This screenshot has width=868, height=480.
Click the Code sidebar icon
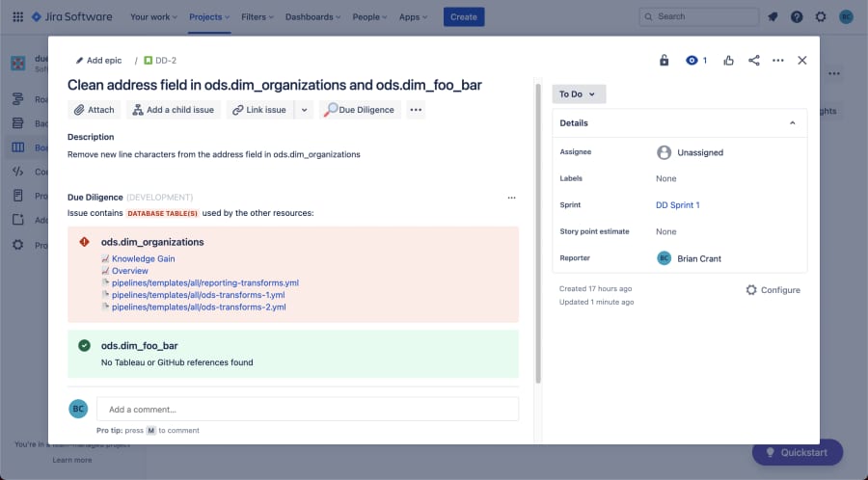tap(17, 172)
